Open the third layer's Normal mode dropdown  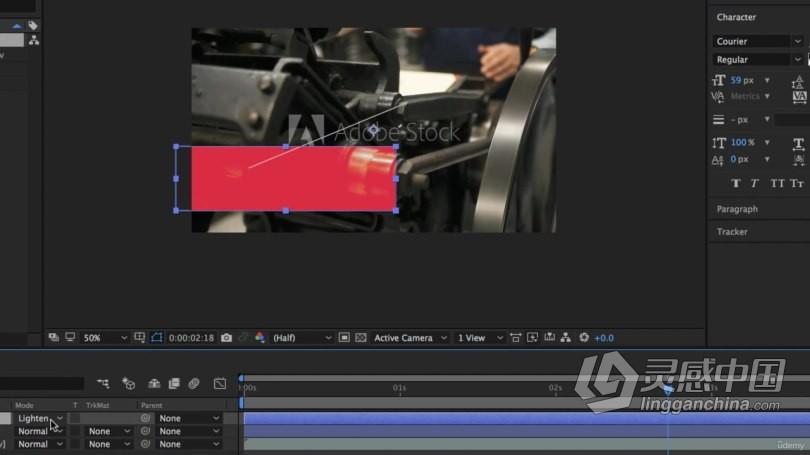pyautogui.click(x=40, y=444)
